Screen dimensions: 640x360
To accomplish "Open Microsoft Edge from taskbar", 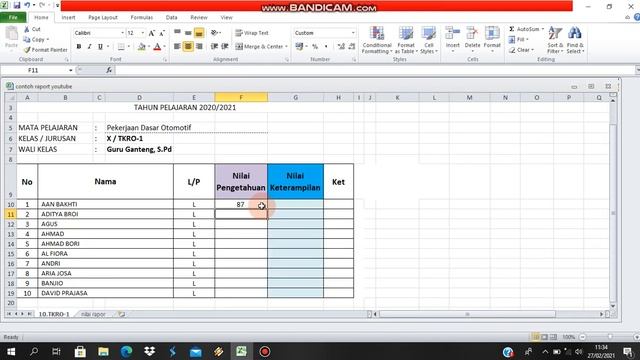I will (x=126, y=351).
